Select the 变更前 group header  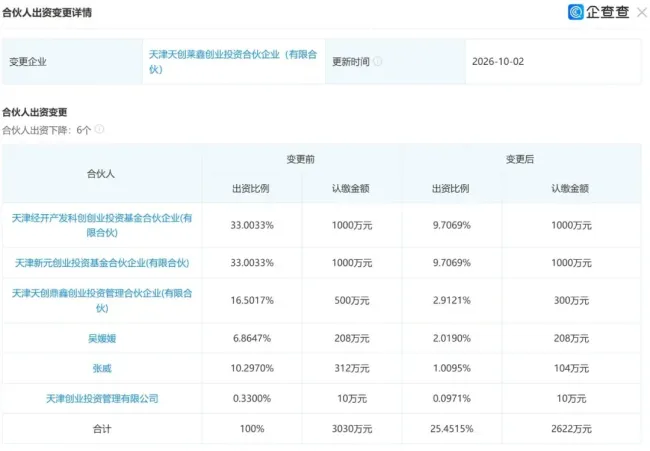[301, 159]
